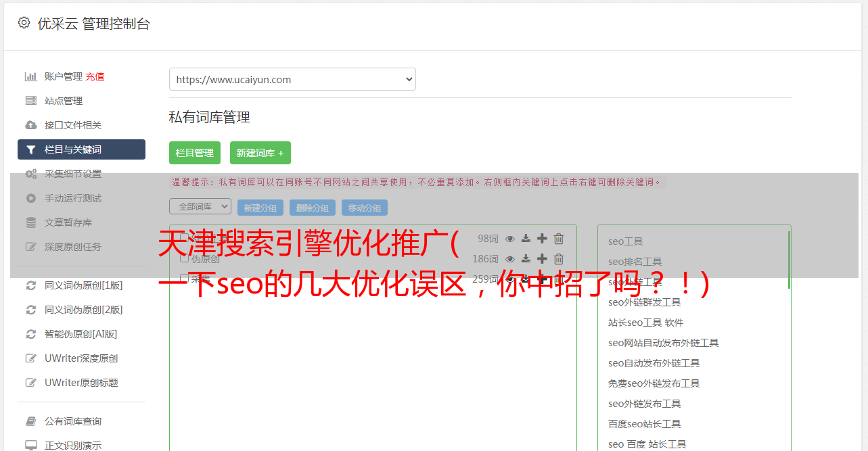Click the book icon next to 公有词库查询

pyautogui.click(x=31, y=421)
